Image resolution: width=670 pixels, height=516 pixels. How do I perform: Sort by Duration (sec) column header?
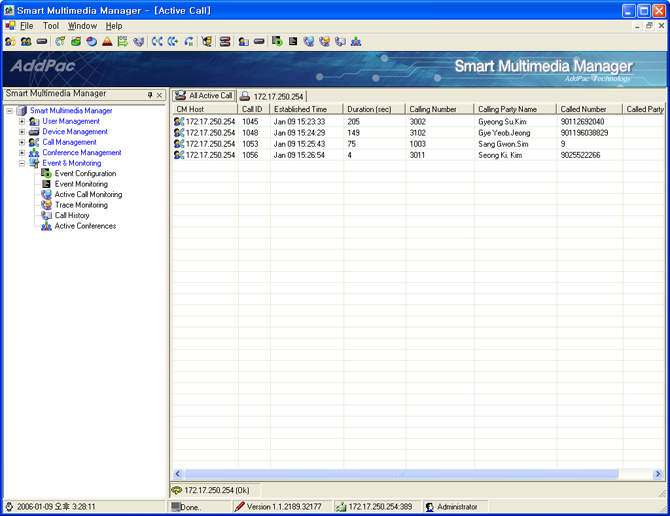click(x=373, y=109)
